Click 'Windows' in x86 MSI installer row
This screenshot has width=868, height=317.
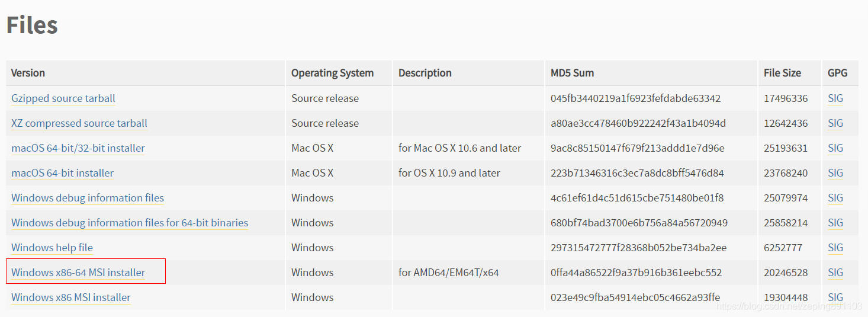[313, 297]
